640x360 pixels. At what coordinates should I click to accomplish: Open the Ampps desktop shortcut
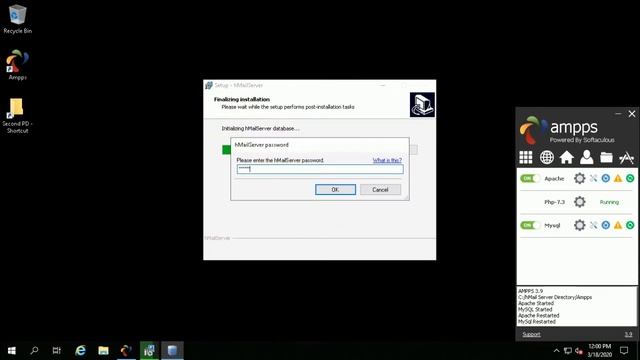(17, 65)
